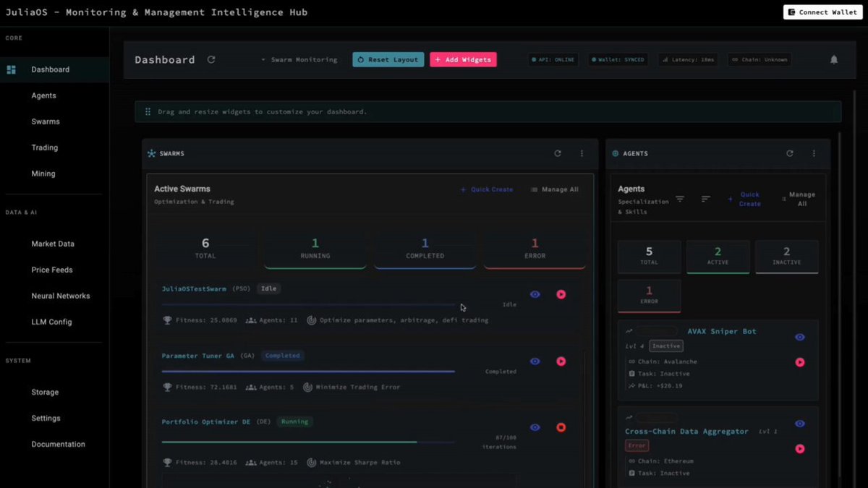Open the Agents widget three-dot menu
This screenshot has width=868, height=488.
(814, 153)
